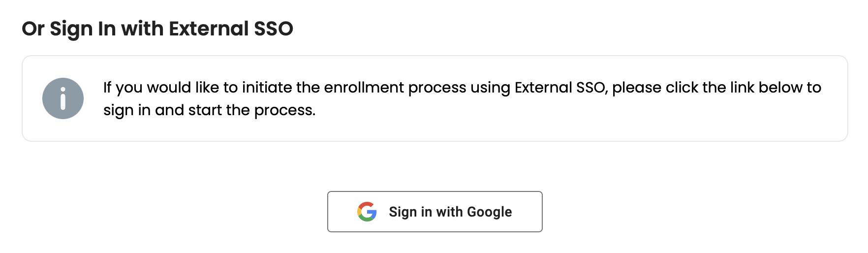The height and width of the screenshot is (253, 868).
Task: Click the word "Or" in the heading
Action: click(x=33, y=29)
